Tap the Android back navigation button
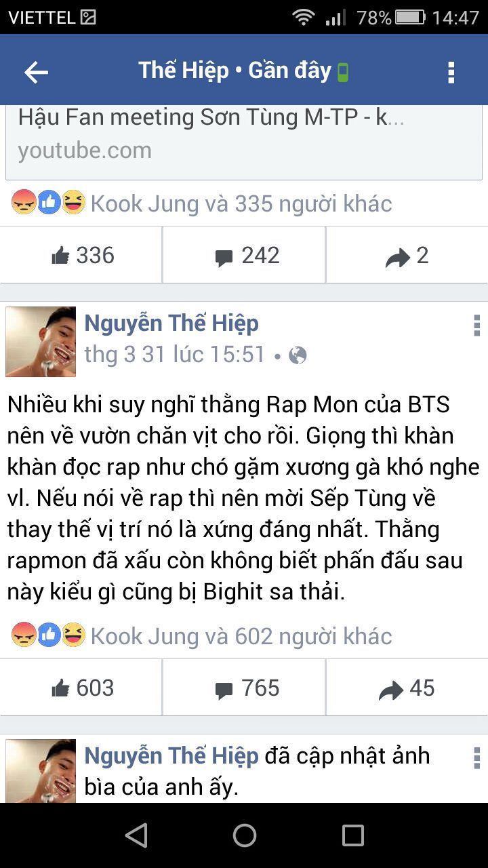This screenshot has height=868, width=488. pyautogui.click(x=136, y=835)
